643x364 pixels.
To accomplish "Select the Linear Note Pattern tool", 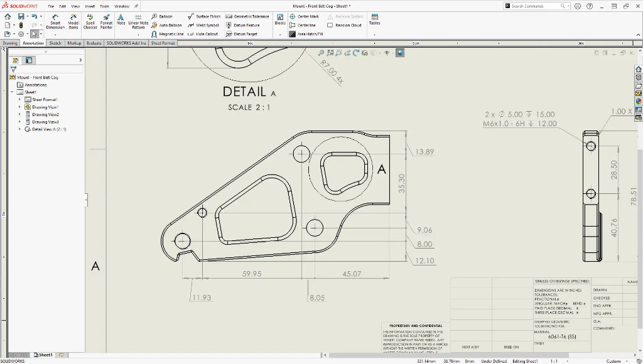I will coord(139,21).
